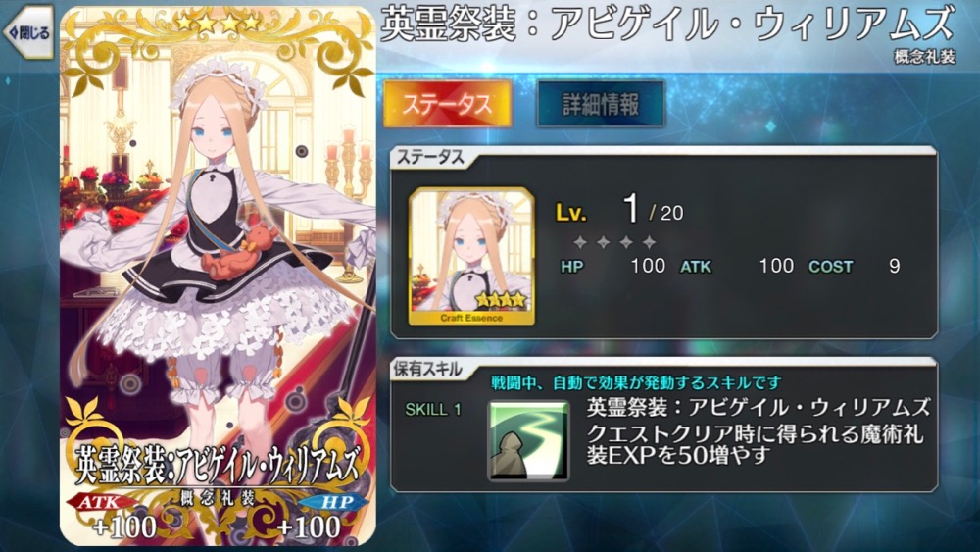Screen dimensions: 980x552
Task: Select the ステータス tab
Action: click(448, 104)
